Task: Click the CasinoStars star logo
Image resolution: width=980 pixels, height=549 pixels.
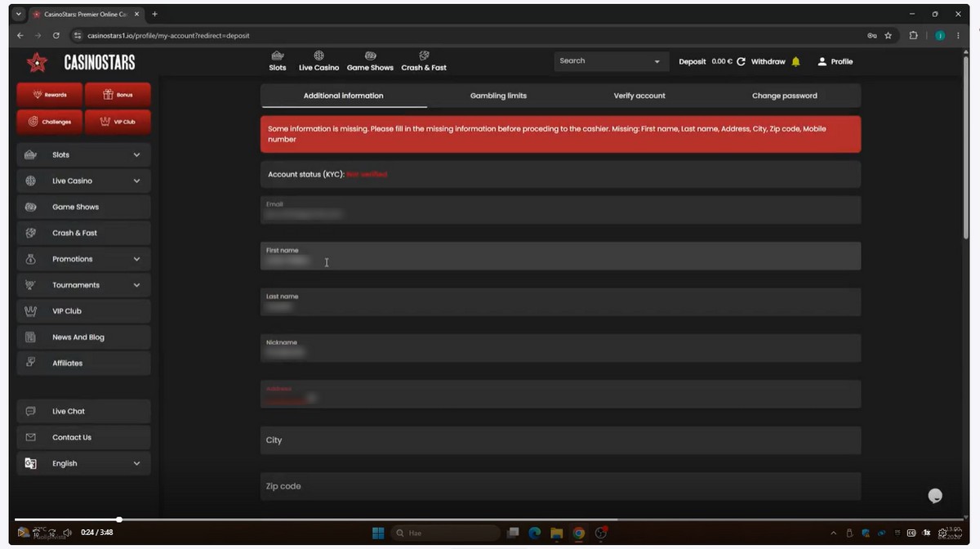Action: tap(37, 62)
